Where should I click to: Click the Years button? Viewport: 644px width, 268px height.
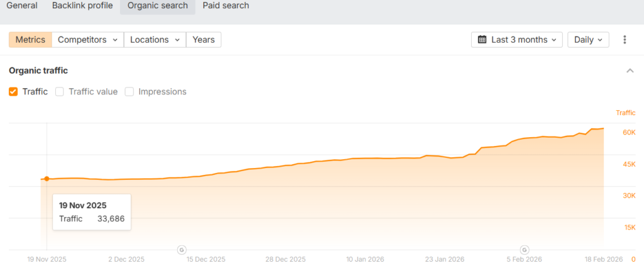(x=203, y=40)
